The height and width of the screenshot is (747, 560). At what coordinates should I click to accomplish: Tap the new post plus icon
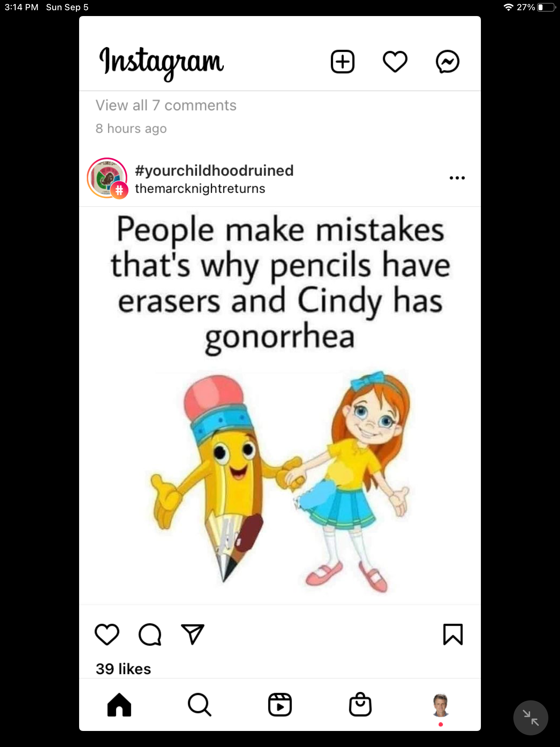point(342,62)
